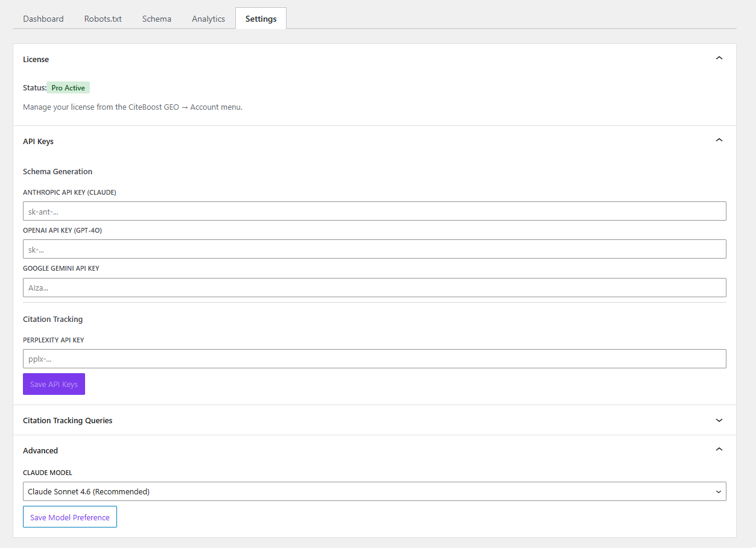The width and height of the screenshot is (756, 548).
Task: Focus the Anthropic API Key field
Action: pyautogui.click(x=374, y=210)
